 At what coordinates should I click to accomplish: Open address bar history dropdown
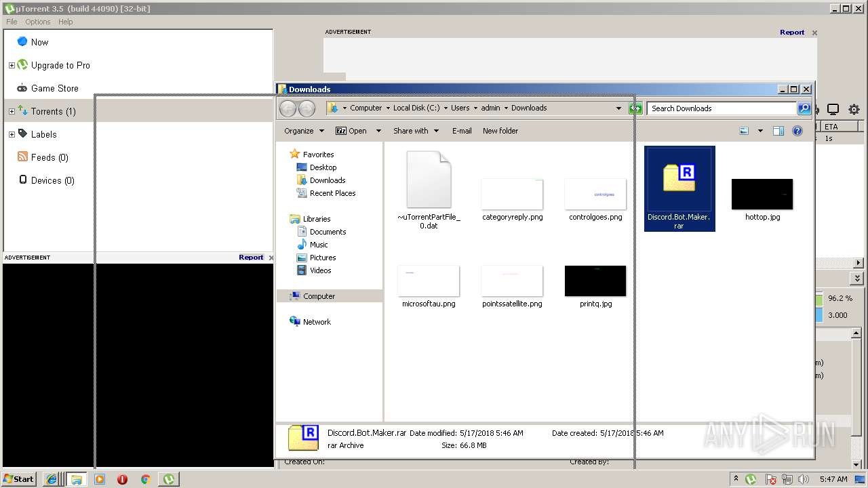coord(618,108)
